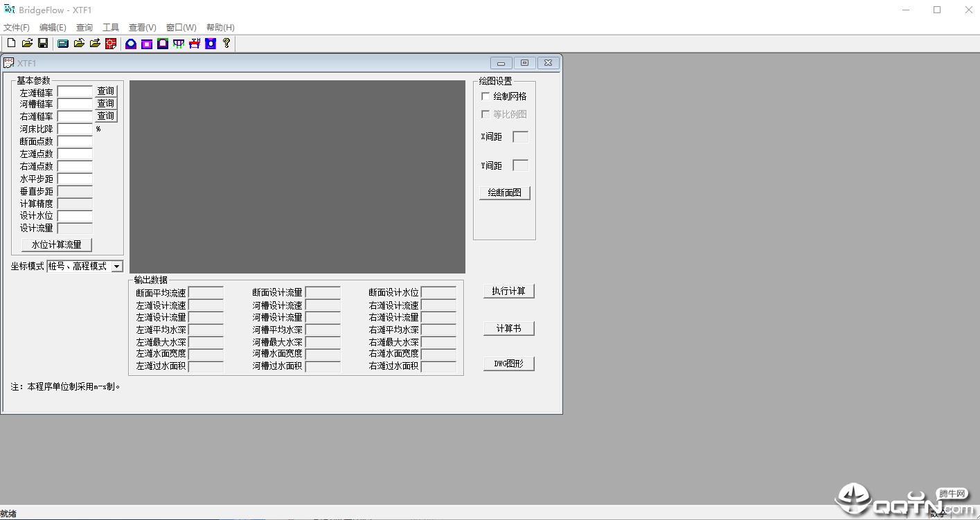Click the 计算精度 field
Viewport: 980px width, 520px height.
pyautogui.click(x=75, y=204)
